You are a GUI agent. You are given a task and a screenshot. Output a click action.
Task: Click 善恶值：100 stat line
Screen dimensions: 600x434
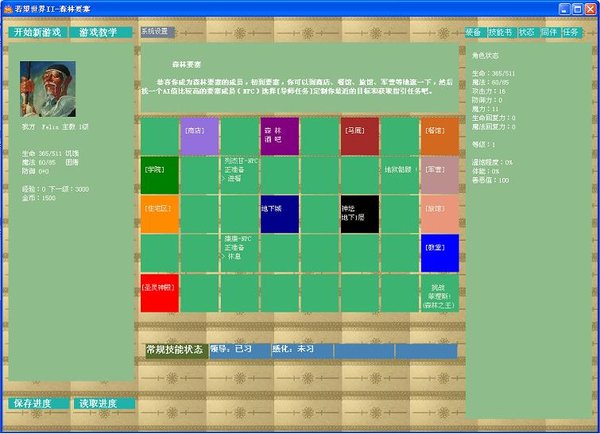[491, 180]
